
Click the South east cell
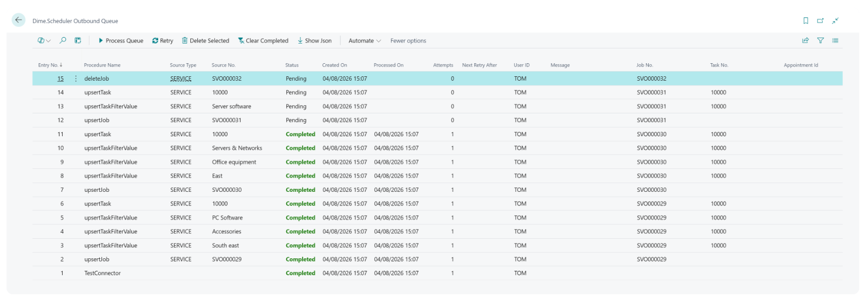(225, 245)
